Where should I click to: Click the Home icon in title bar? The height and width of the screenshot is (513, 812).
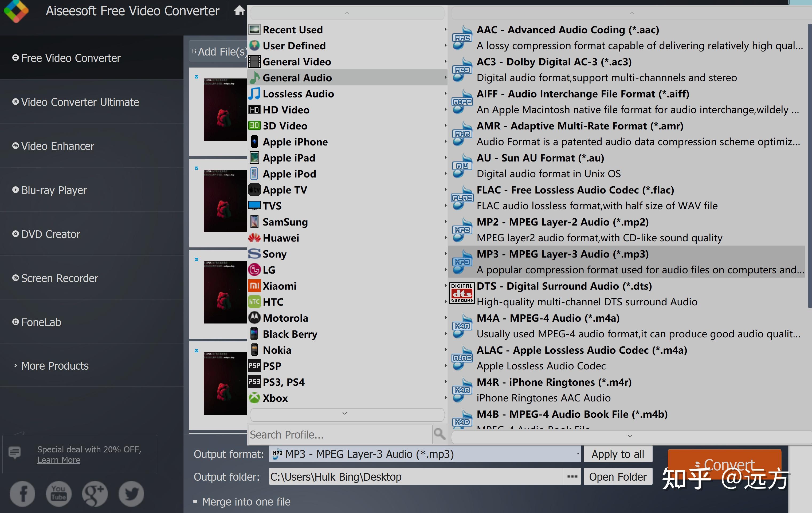pos(239,10)
